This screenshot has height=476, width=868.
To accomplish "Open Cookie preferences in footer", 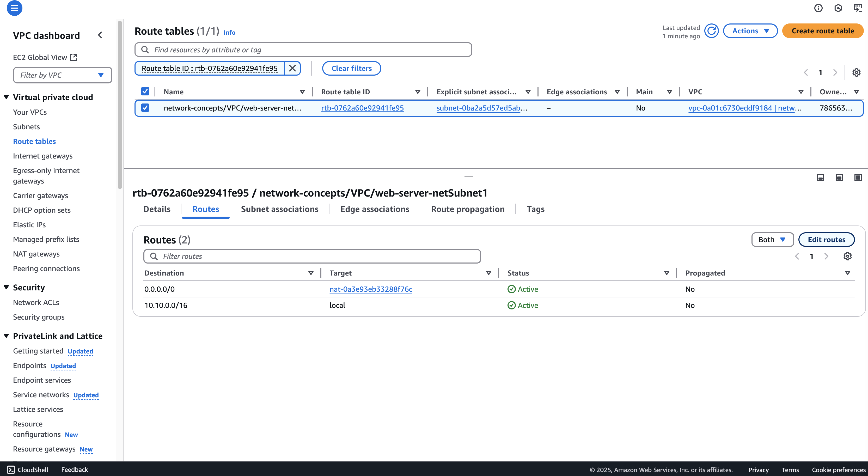I will pyautogui.click(x=838, y=469).
